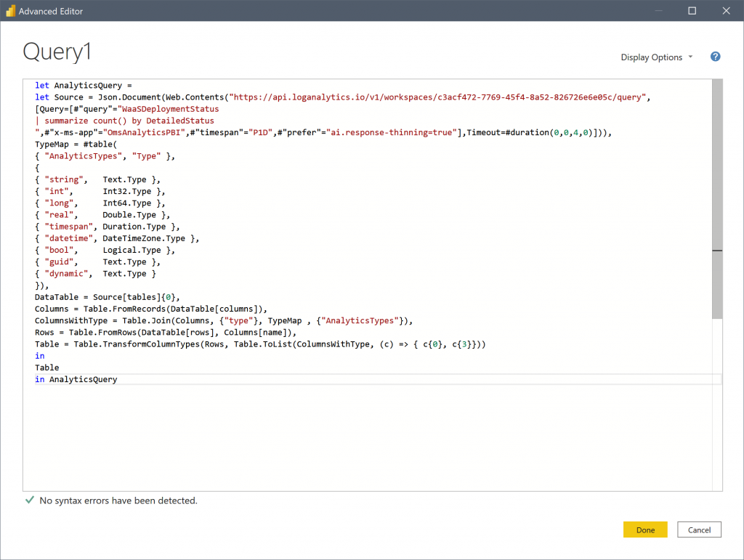Viewport: 744px width, 560px height.
Task: Click the Timeout=#duration(0,0,4,0) expression
Action: (530, 132)
